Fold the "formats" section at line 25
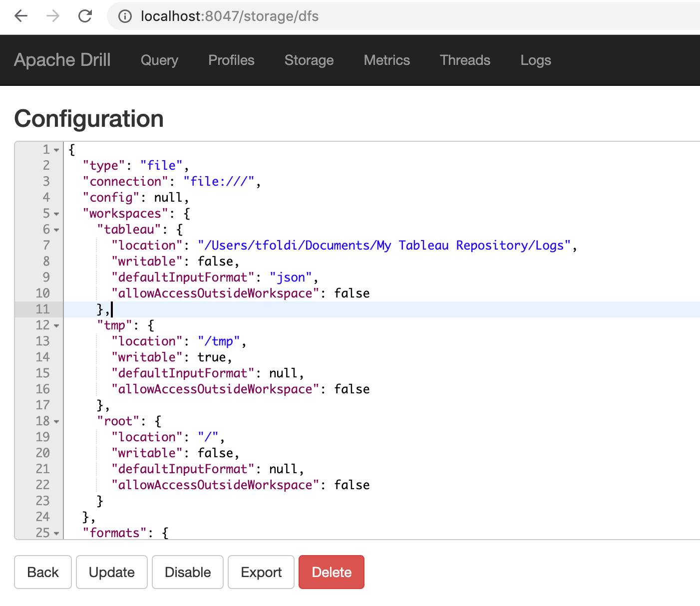The image size is (700, 606). pos(56,533)
